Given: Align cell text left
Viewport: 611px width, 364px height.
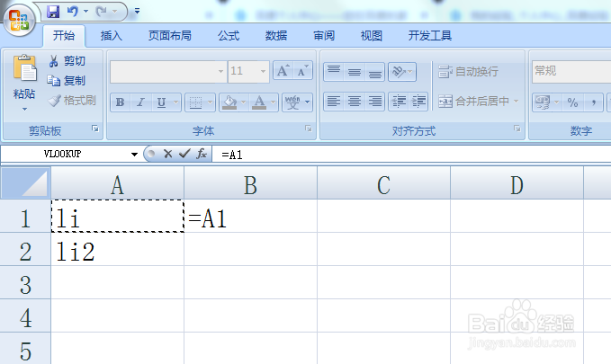Looking at the screenshot, I should (334, 102).
